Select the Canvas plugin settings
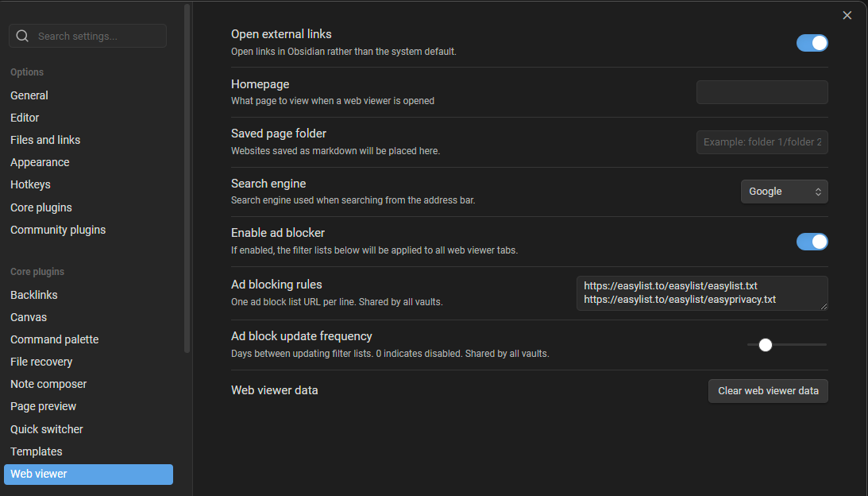The height and width of the screenshot is (496, 868). (29, 317)
